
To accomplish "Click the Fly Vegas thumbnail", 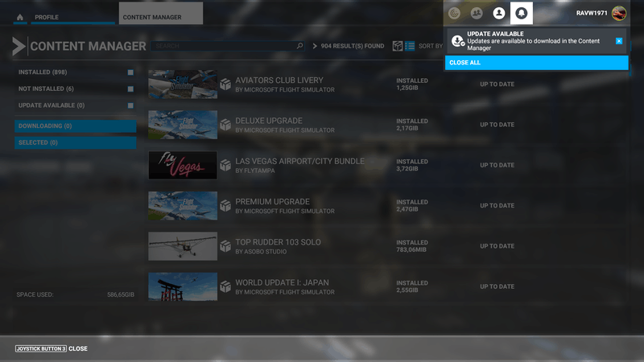I will pyautogui.click(x=183, y=165).
